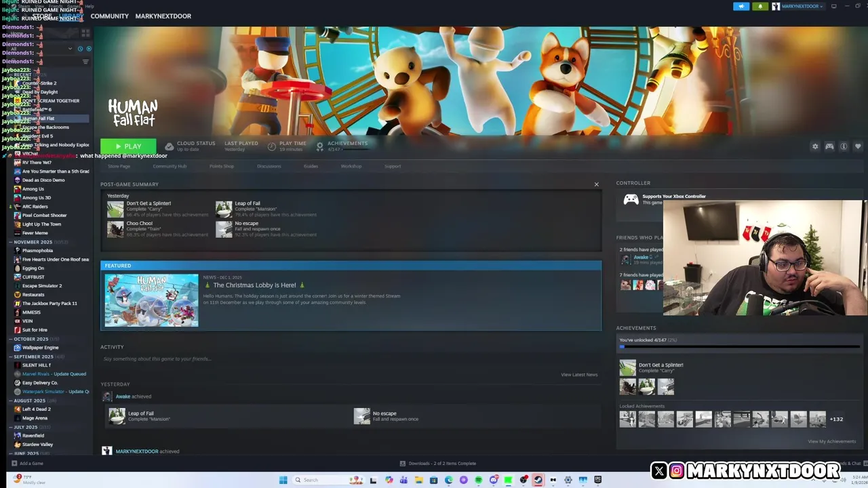The image size is (868, 488).
Task: Click the cloud status icon
Action: [170, 146]
